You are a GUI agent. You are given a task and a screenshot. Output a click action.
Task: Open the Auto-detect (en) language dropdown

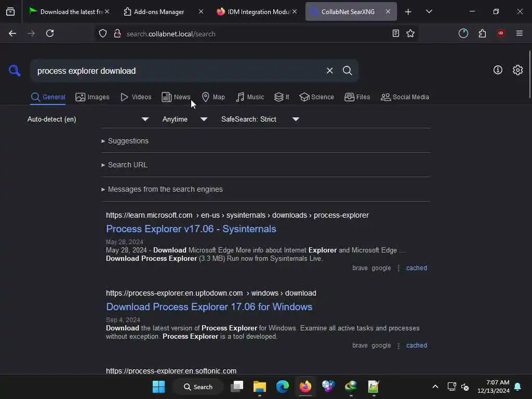click(88, 119)
